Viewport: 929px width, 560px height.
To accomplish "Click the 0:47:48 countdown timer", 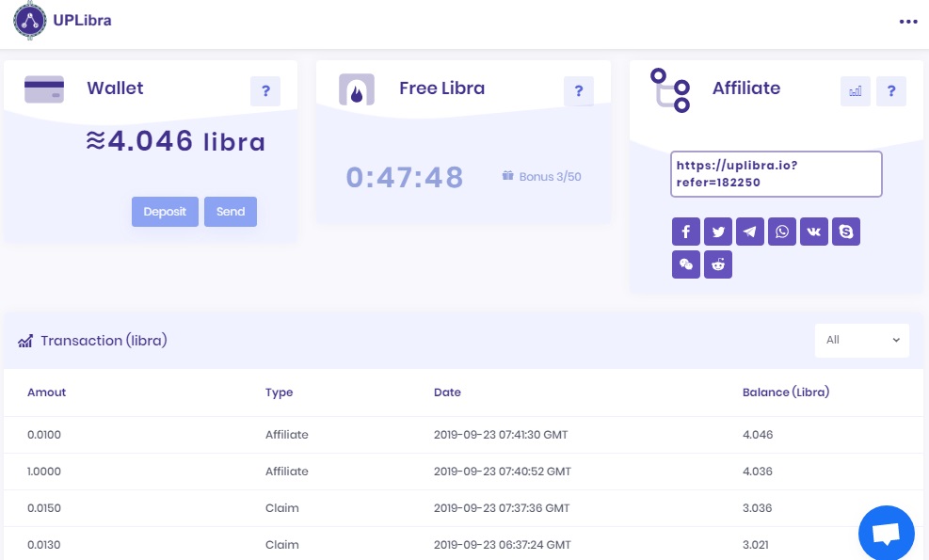I will pyautogui.click(x=405, y=177).
